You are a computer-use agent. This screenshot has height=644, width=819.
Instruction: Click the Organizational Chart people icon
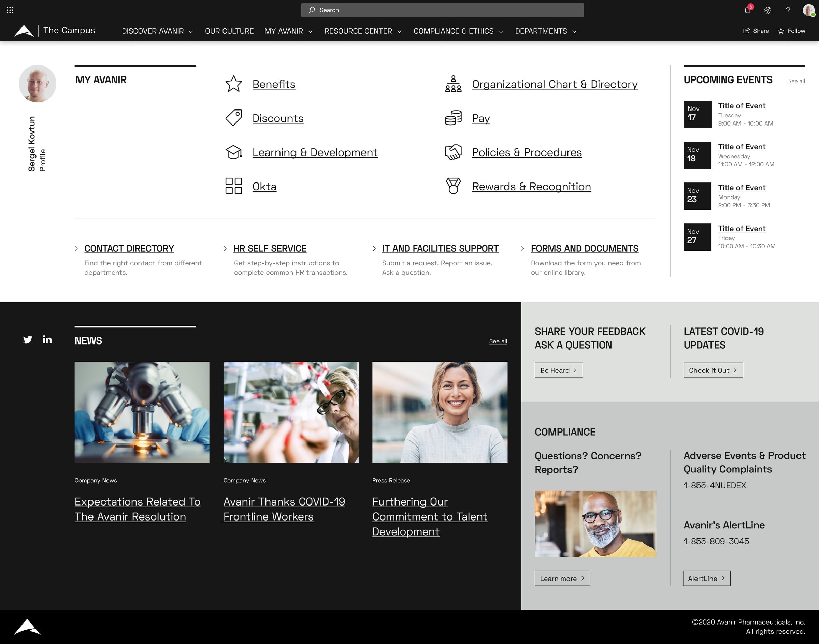pyautogui.click(x=453, y=84)
